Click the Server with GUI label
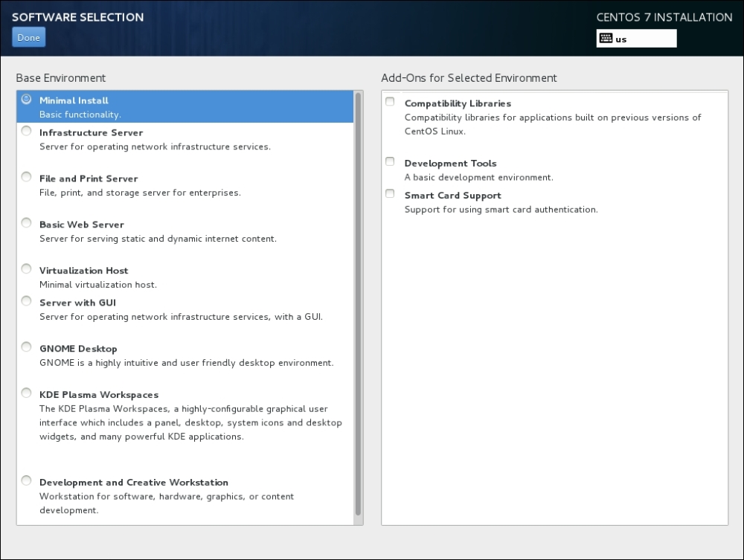The height and width of the screenshot is (560, 744). click(x=78, y=303)
